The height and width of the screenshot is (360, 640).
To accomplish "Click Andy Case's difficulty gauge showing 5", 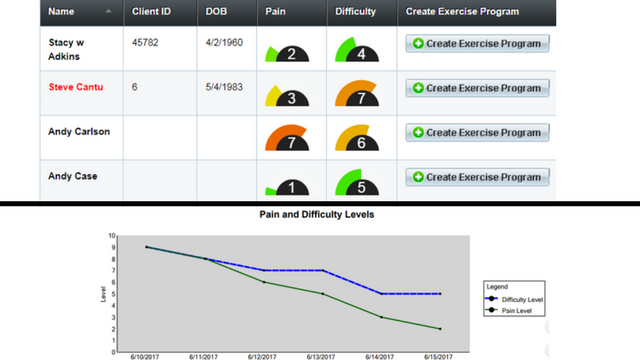I will tap(357, 182).
